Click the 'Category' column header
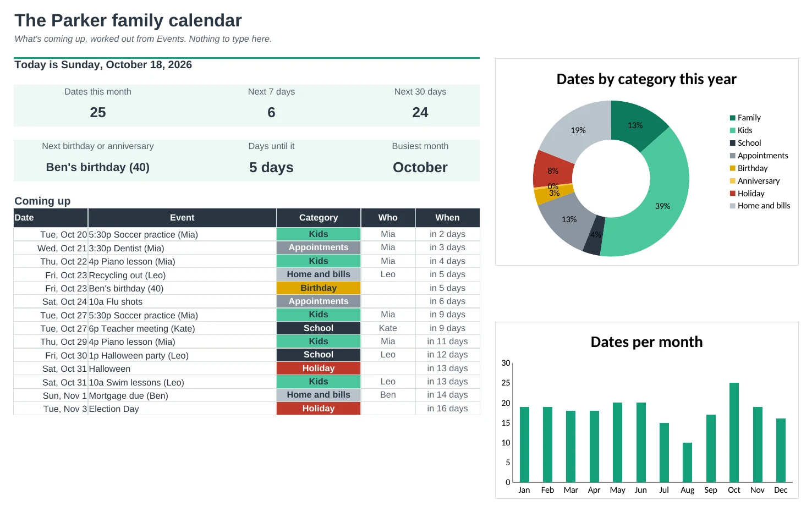Screen dimensions: 812x512 pos(319,218)
